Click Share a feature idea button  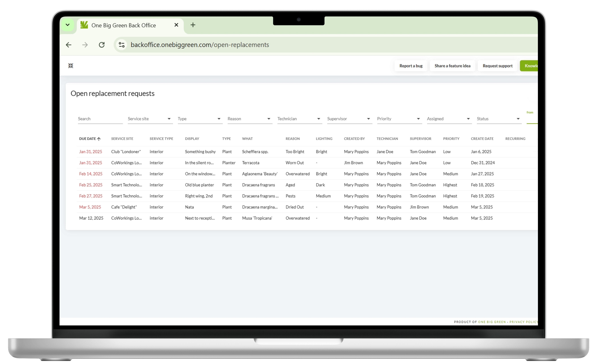click(x=452, y=66)
